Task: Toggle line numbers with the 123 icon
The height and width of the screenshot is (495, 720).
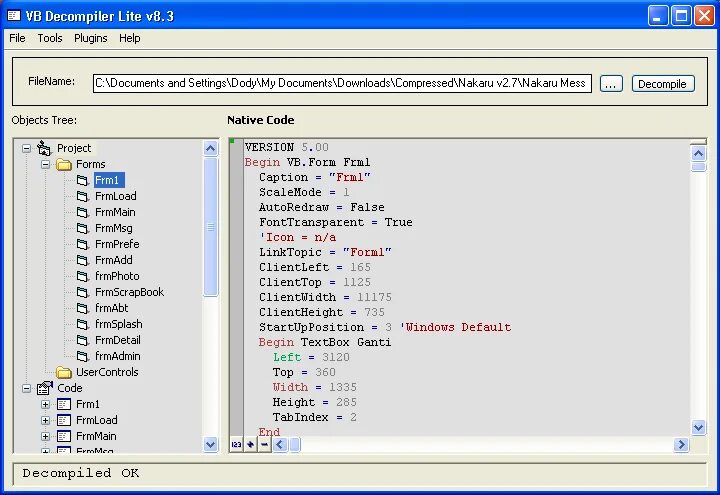Action: [236, 444]
